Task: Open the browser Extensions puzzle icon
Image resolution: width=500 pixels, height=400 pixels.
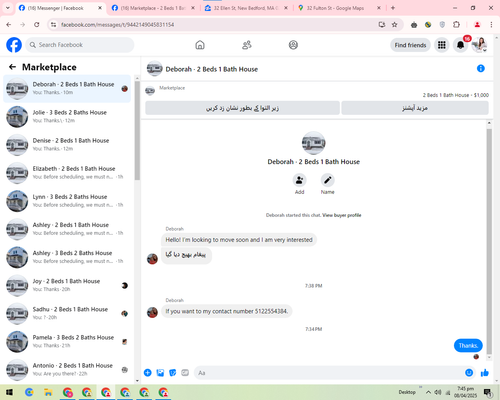Action: pyautogui.click(x=456, y=25)
